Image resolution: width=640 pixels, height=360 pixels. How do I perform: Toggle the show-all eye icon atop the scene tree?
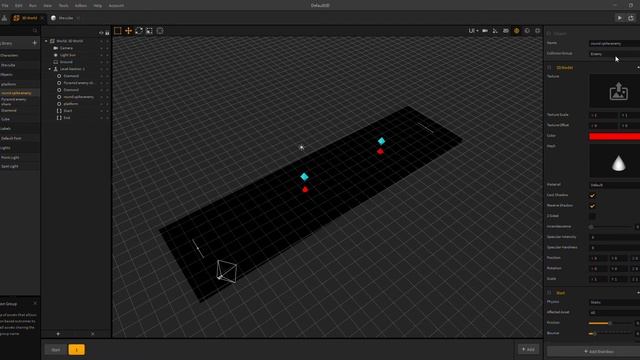tap(101, 33)
